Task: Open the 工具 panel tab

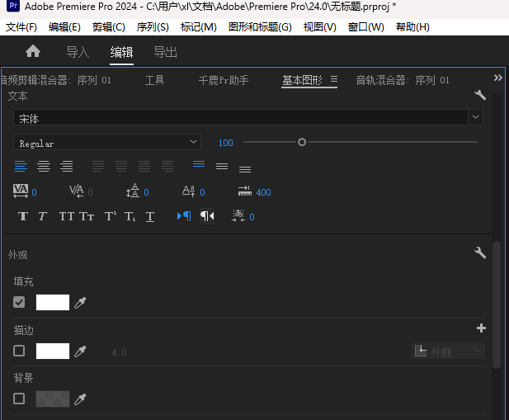Action: click(x=154, y=80)
